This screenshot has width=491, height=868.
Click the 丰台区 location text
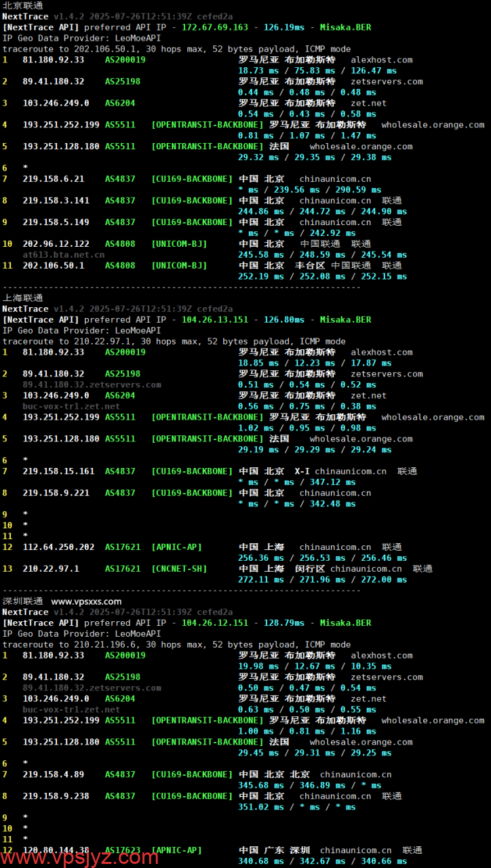pyautogui.click(x=311, y=266)
